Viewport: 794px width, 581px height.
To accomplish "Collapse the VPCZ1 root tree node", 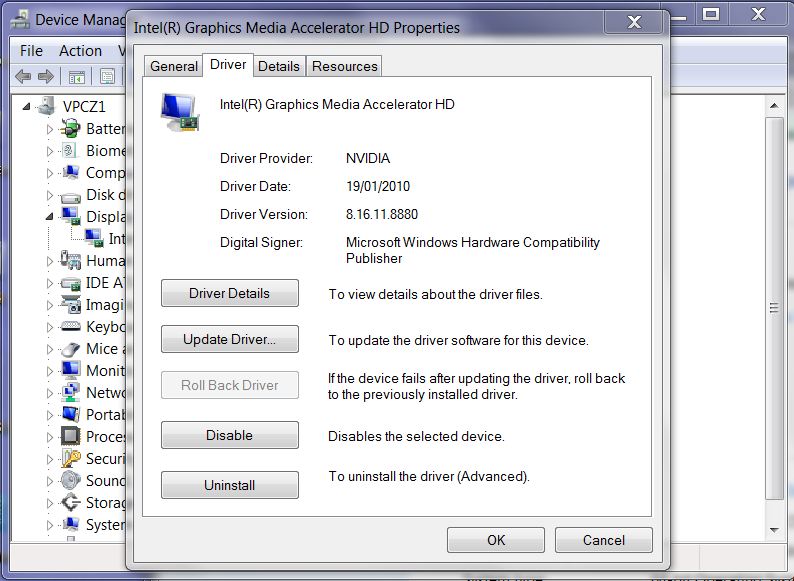I will [x=26, y=106].
